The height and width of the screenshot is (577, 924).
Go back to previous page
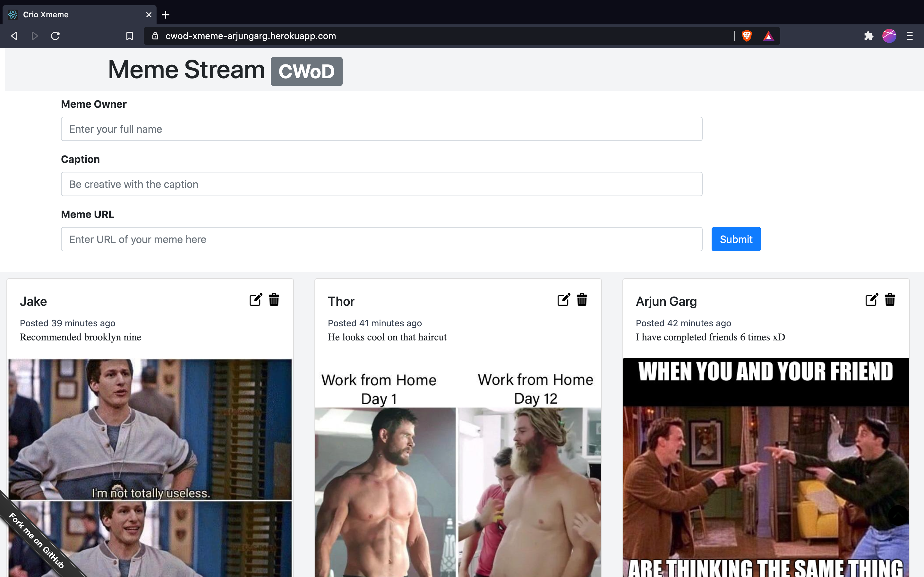click(x=14, y=36)
